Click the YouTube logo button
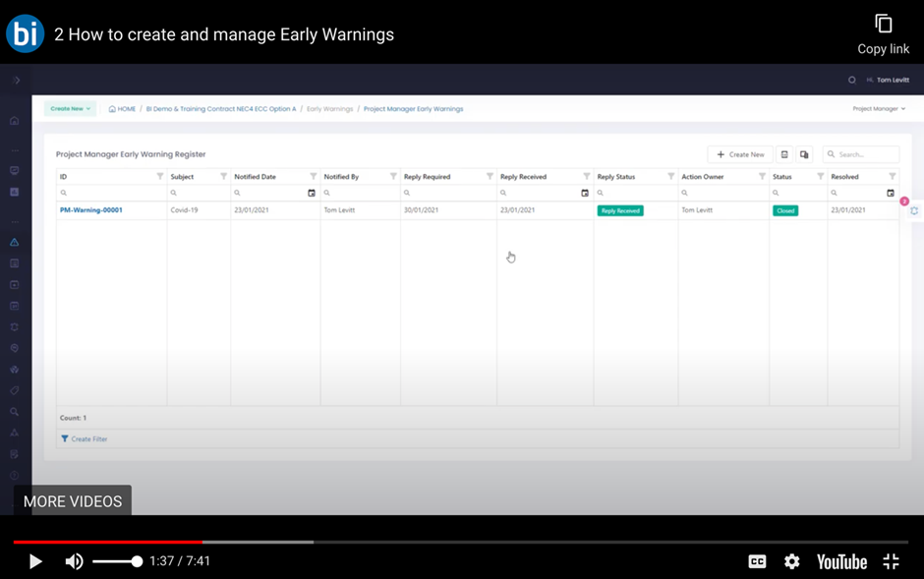The height and width of the screenshot is (579, 924). (x=841, y=562)
